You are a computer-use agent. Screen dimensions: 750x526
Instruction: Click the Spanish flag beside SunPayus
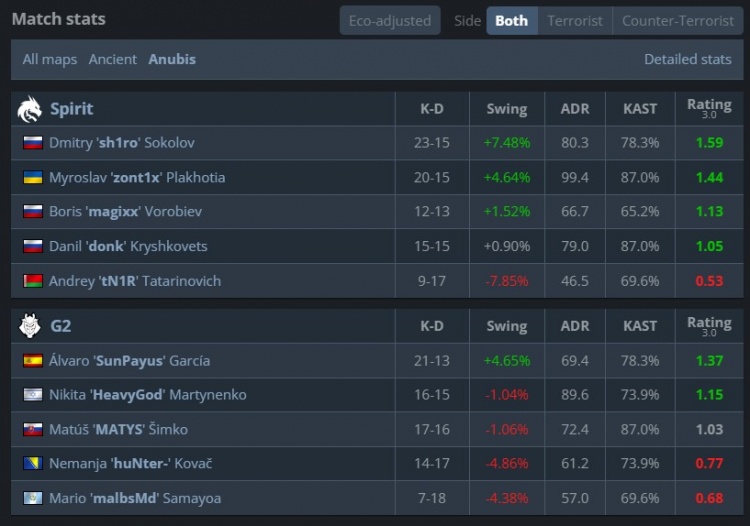point(32,360)
